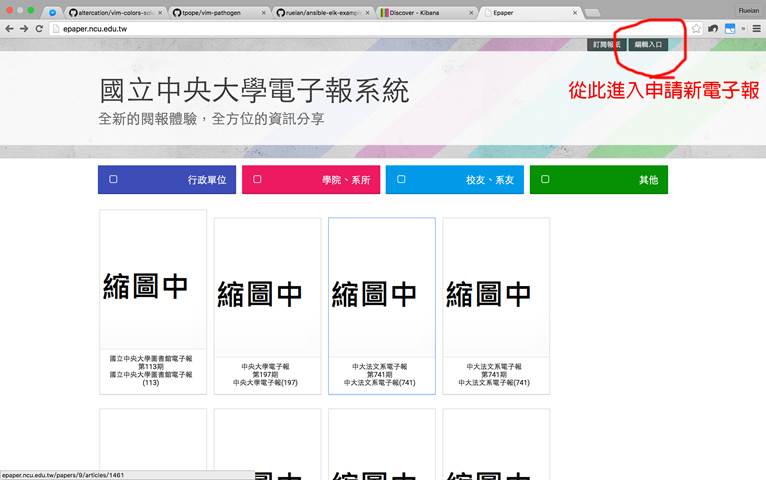Toggle the 校友、系友 checkbox
766x480 pixels.
coord(401,180)
